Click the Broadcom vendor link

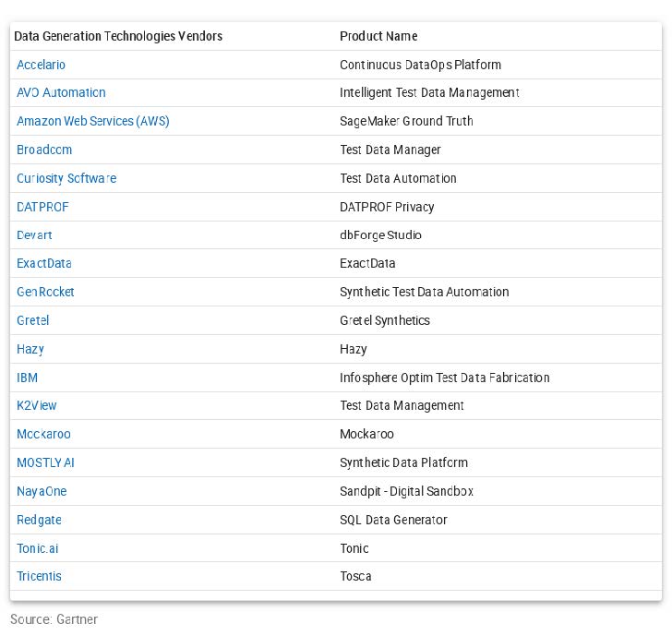(44, 150)
